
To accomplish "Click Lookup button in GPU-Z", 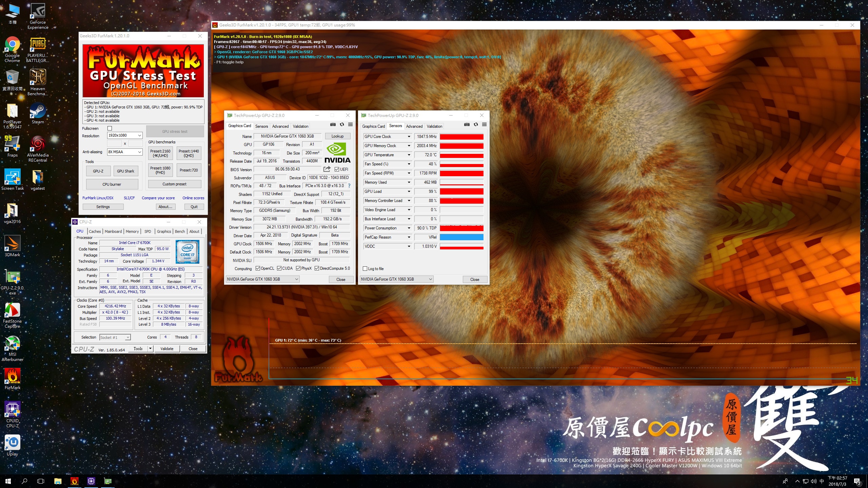I will click(337, 136).
